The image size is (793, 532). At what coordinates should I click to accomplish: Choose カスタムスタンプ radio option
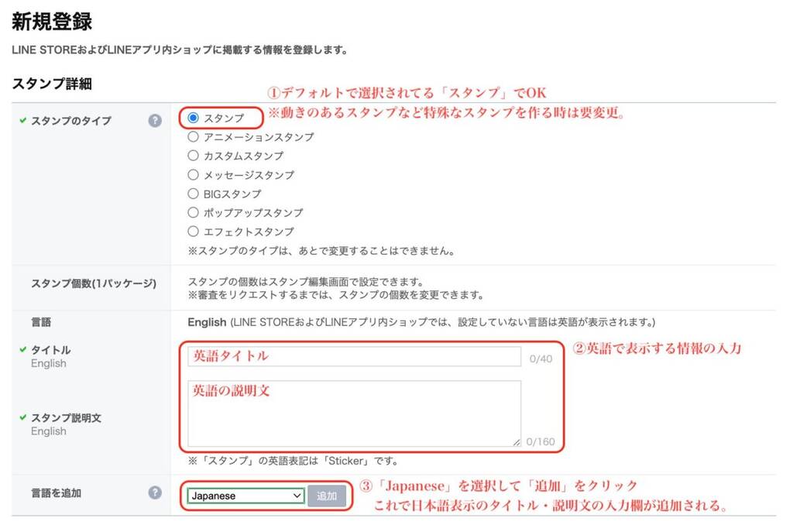click(193, 156)
